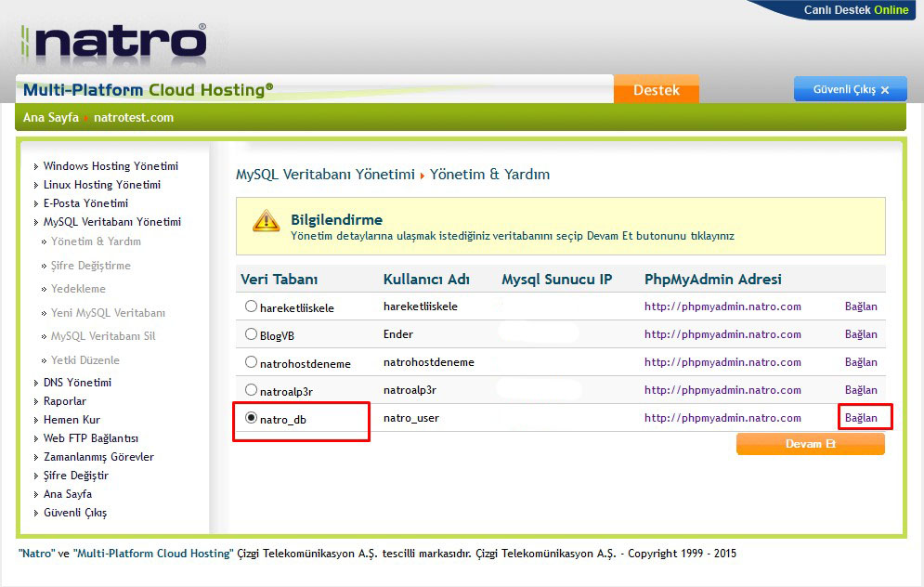
Task: Expand Raporlar arrow
Action: (x=36, y=402)
